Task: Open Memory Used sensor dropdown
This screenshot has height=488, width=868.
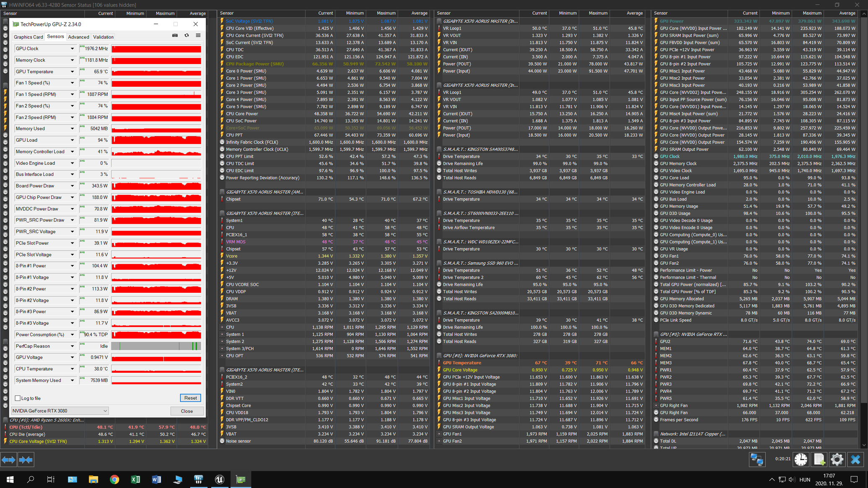Action: (72, 129)
